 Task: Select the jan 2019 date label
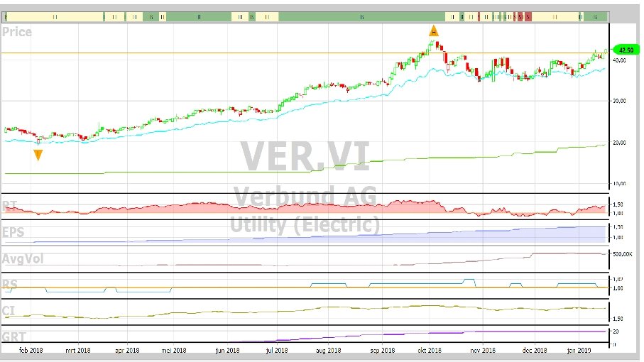(x=579, y=350)
